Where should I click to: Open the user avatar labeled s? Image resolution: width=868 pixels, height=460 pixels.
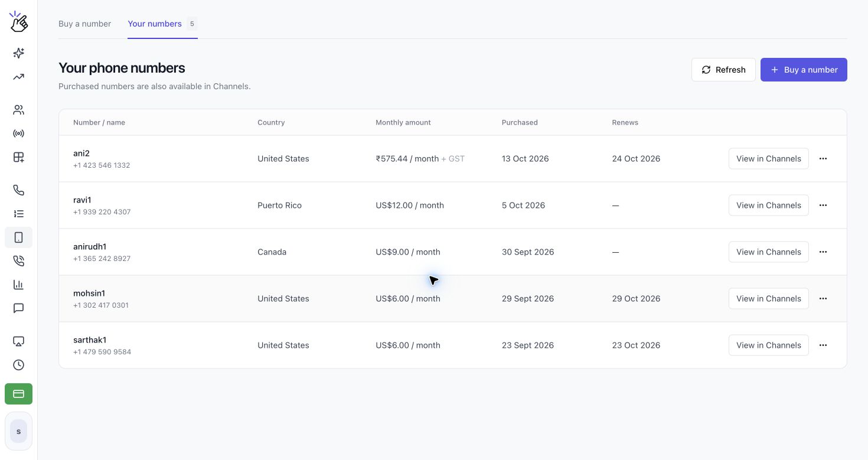[x=18, y=432]
